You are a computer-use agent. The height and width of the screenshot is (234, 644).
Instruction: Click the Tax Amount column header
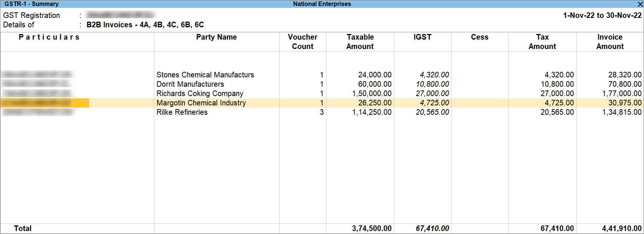(542, 41)
